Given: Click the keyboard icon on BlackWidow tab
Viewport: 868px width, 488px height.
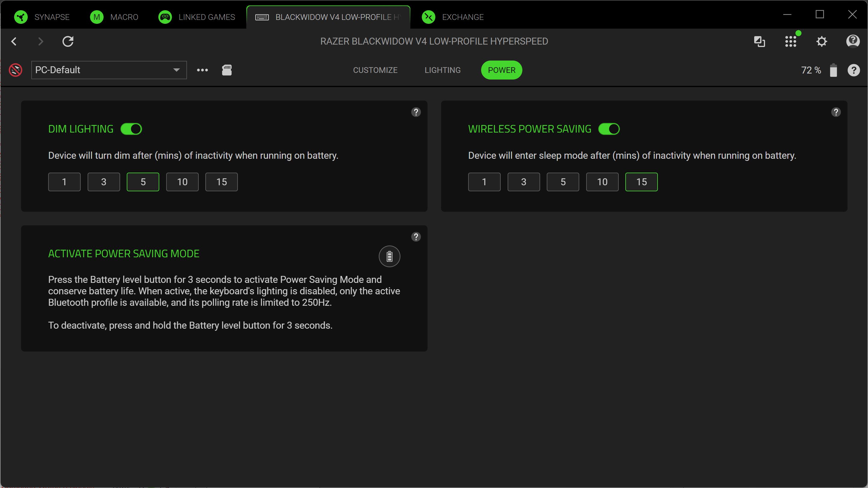Looking at the screenshot, I should (262, 17).
